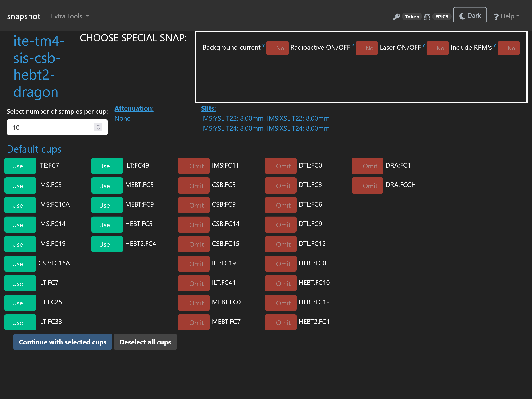Click snapshot application logo/title
Screen dimensions: 532x399
click(x=23, y=16)
